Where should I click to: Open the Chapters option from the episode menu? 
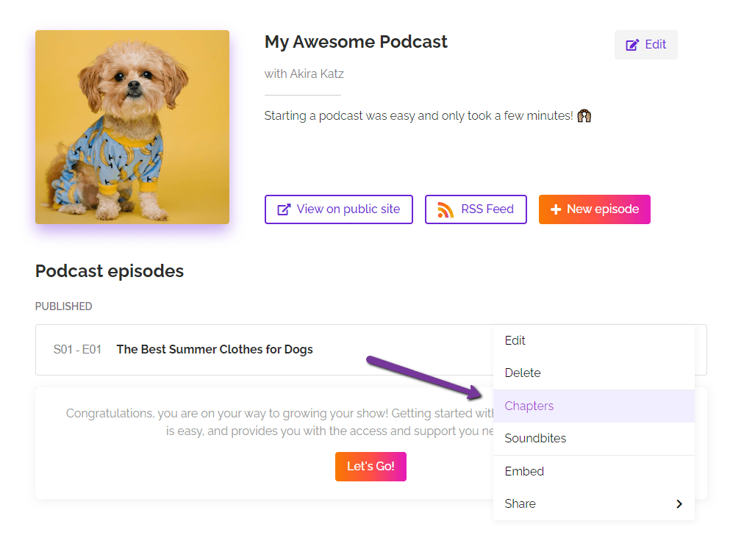[x=529, y=405]
